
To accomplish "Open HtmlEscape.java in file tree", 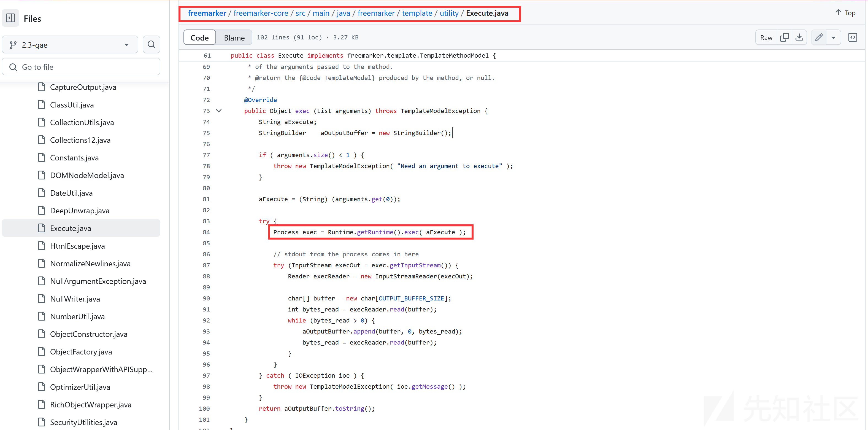I will tap(77, 246).
